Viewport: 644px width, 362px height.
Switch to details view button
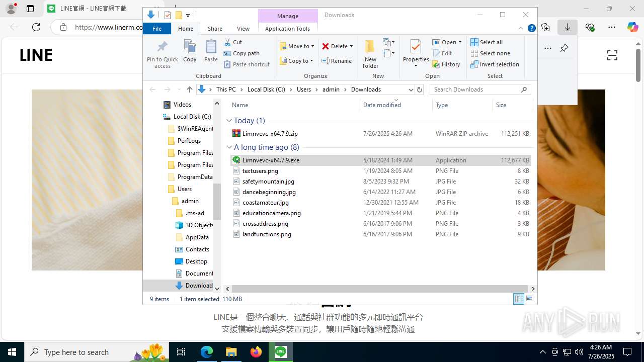pyautogui.click(x=519, y=299)
